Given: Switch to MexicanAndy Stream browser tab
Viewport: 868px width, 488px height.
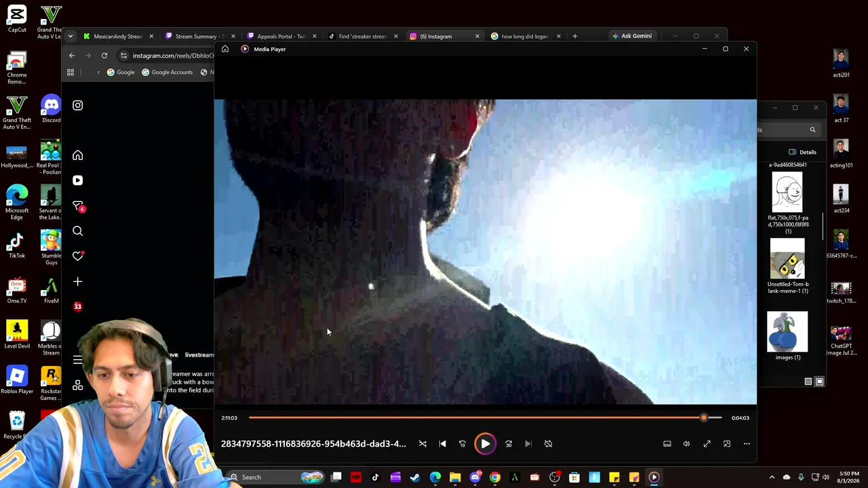Looking at the screenshot, I should coord(117,37).
